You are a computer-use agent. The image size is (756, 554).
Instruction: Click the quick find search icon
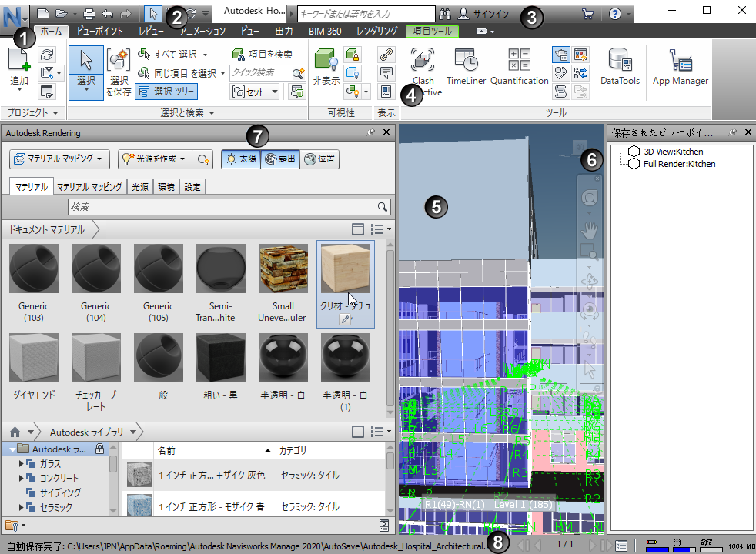(x=299, y=73)
